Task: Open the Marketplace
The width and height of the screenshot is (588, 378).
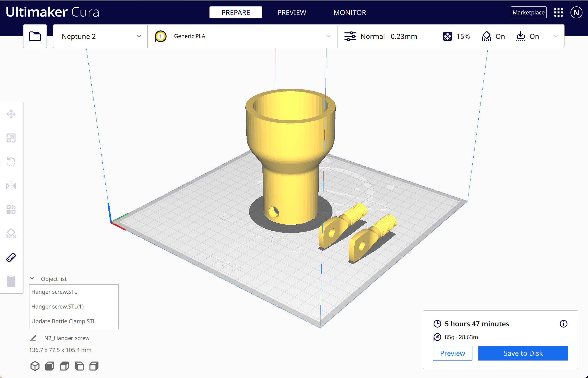Action: click(x=528, y=12)
